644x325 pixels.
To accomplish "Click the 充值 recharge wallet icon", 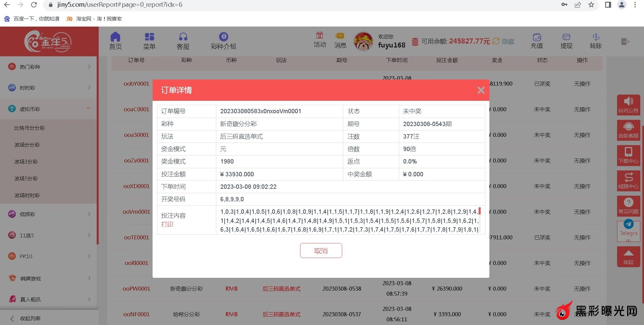I will click(x=537, y=37).
